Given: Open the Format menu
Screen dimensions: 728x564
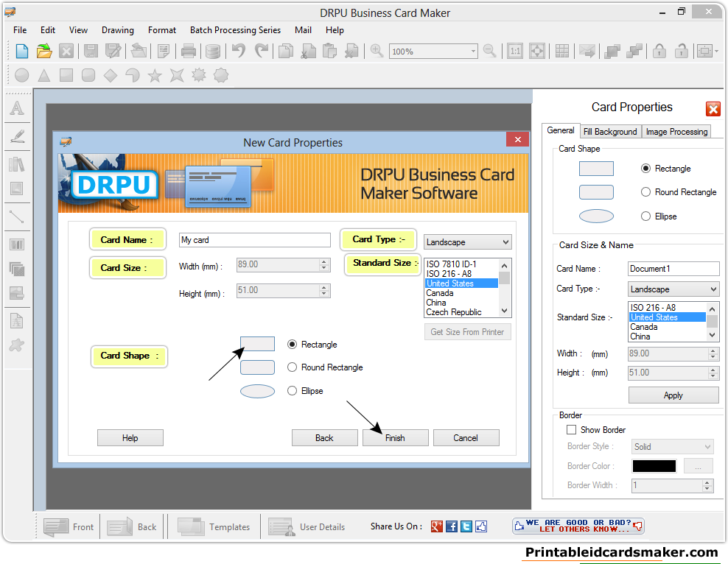Looking at the screenshot, I should point(162,30).
